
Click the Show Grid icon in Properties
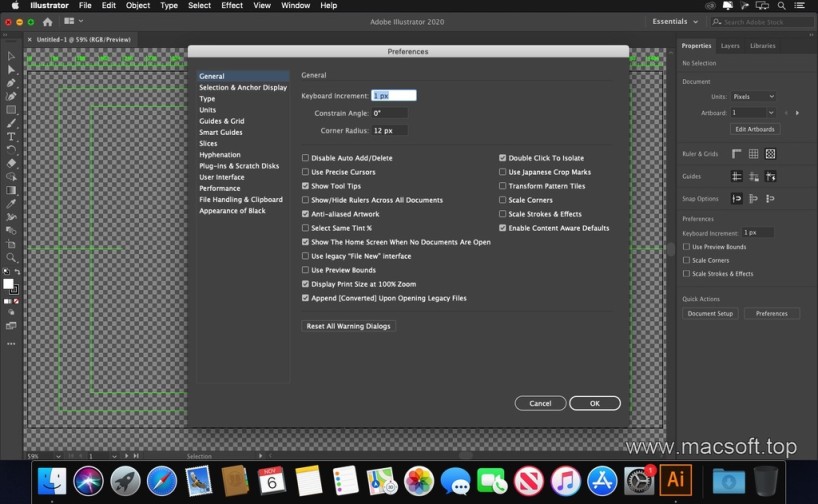pyautogui.click(x=754, y=154)
